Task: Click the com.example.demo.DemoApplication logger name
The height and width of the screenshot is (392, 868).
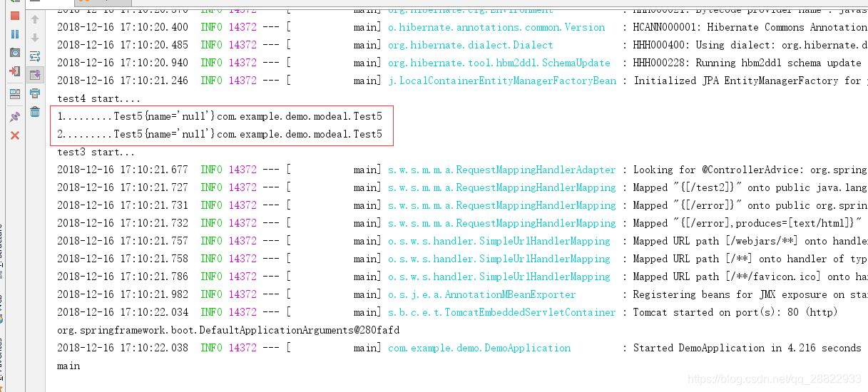Action: pos(479,348)
